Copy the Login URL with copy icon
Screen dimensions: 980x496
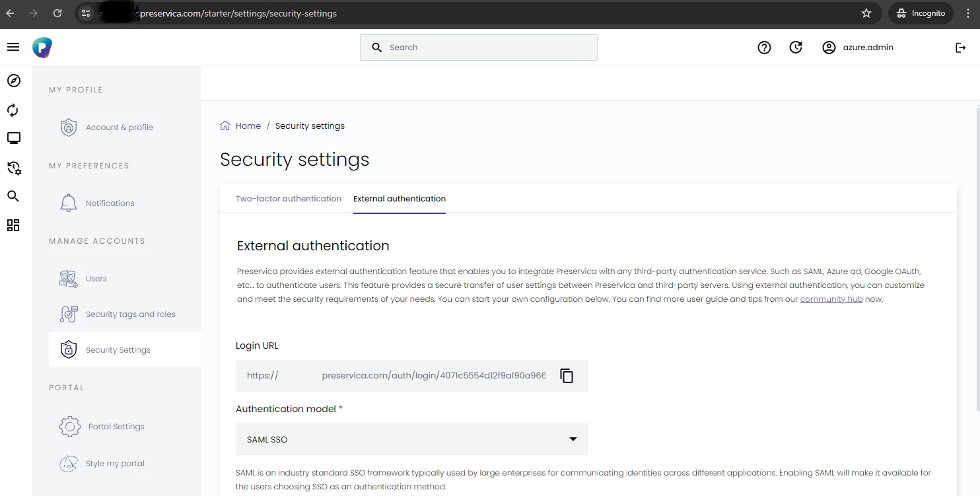pyautogui.click(x=567, y=376)
